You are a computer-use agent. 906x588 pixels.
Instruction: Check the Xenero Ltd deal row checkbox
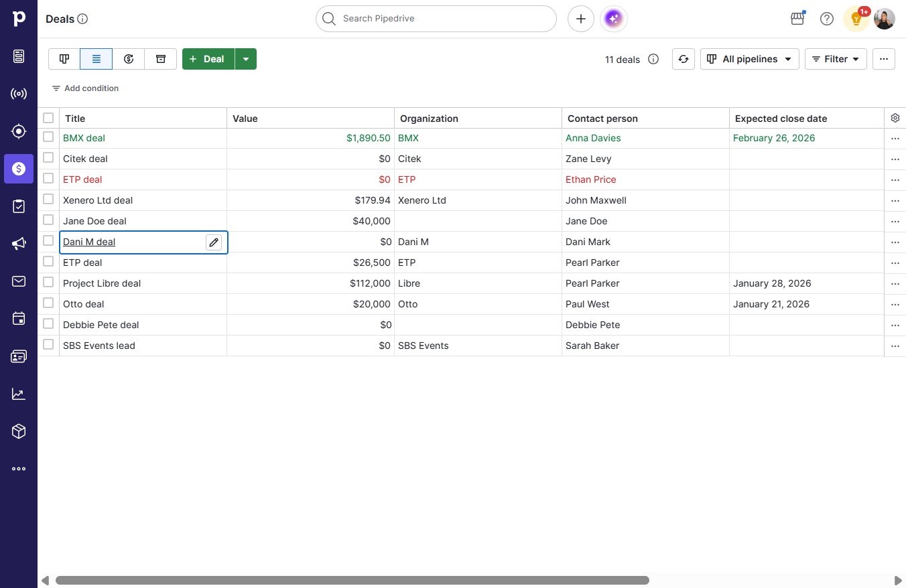click(x=48, y=199)
